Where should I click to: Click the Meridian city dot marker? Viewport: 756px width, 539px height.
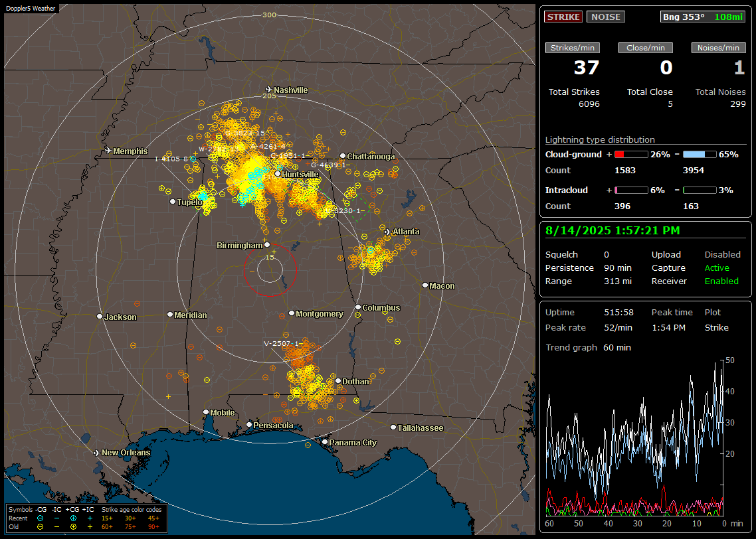point(169,315)
